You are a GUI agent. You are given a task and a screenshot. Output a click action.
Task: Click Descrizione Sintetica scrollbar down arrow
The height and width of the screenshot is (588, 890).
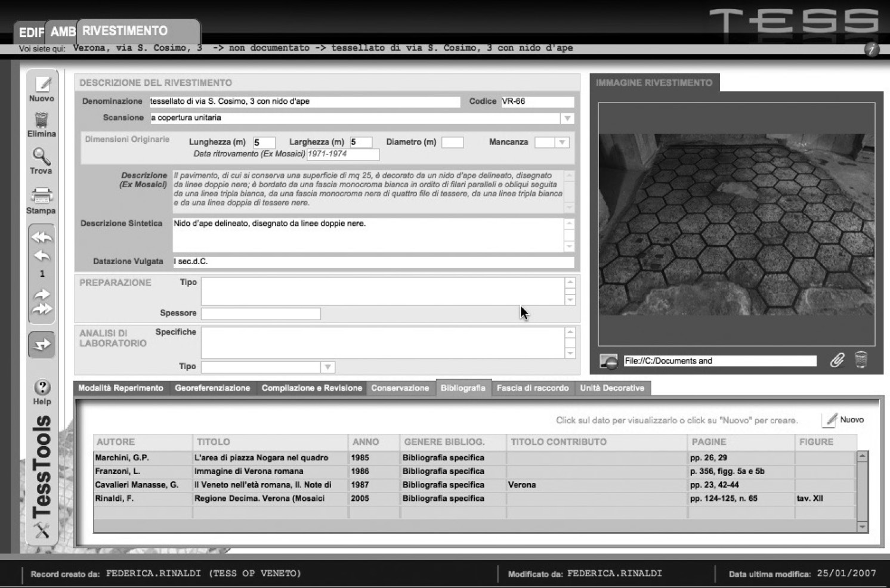[x=569, y=247]
